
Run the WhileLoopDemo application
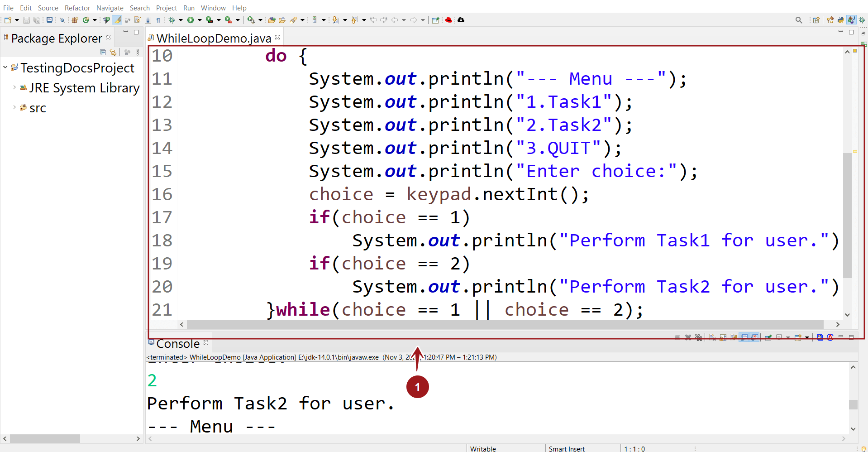click(191, 19)
